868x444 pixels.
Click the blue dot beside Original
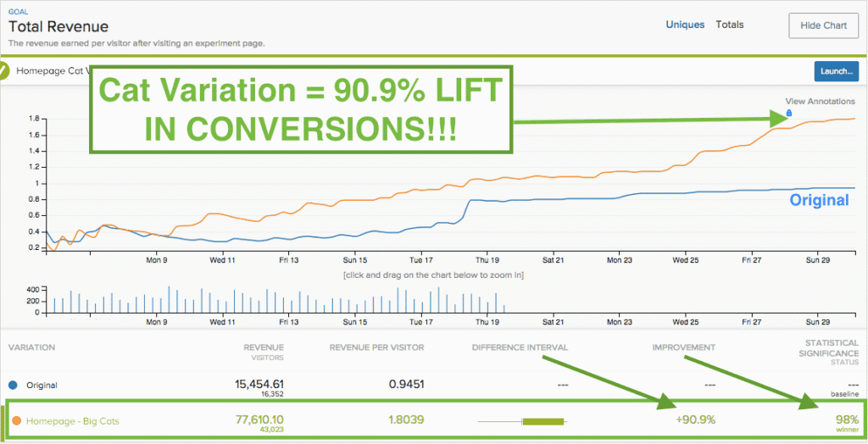click(13, 385)
